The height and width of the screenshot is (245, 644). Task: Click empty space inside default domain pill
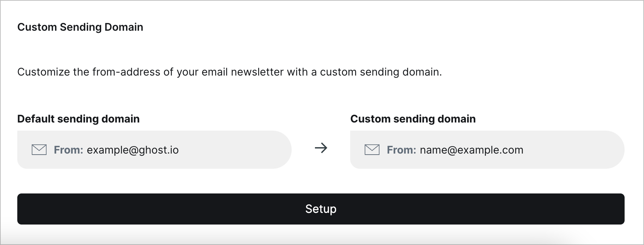(x=233, y=150)
